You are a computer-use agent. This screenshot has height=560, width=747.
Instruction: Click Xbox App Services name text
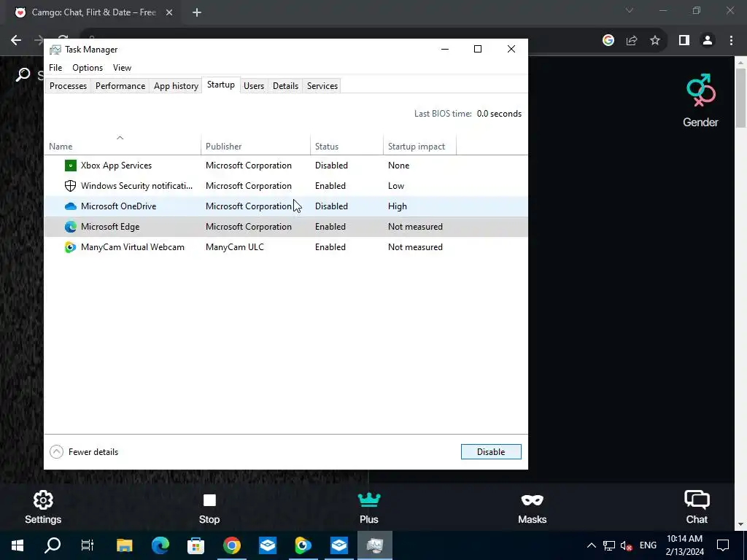click(x=116, y=166)
